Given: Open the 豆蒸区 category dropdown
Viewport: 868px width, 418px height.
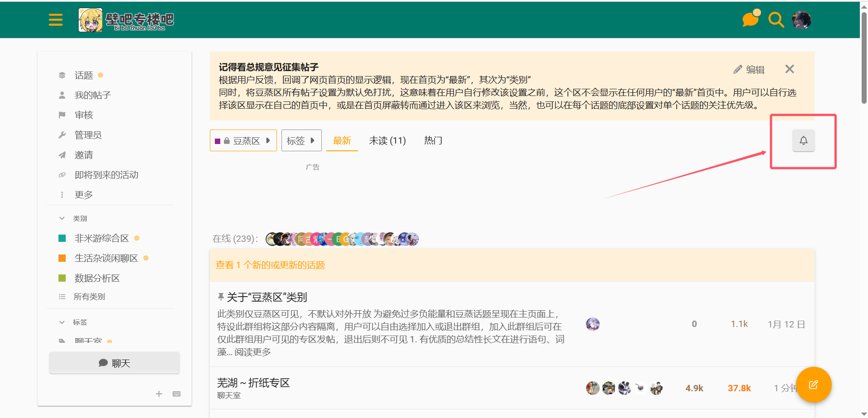Looking at the screenshot, I should 243,140.
